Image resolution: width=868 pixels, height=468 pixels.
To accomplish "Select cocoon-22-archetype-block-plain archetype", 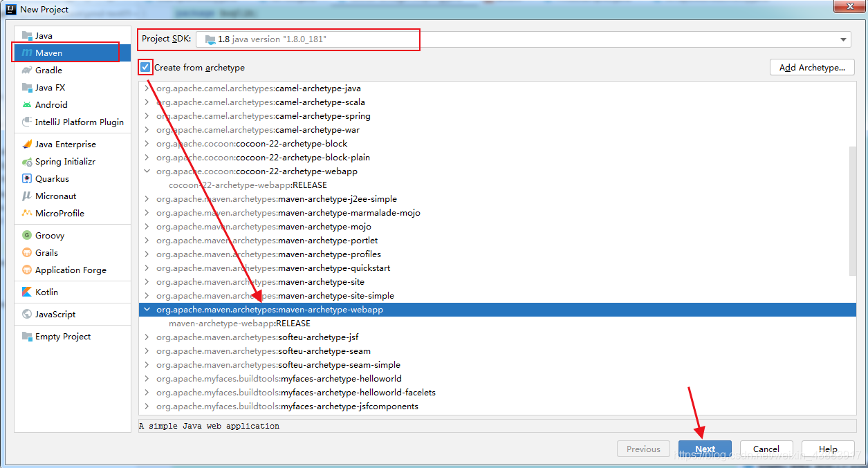I will (263, 157).
